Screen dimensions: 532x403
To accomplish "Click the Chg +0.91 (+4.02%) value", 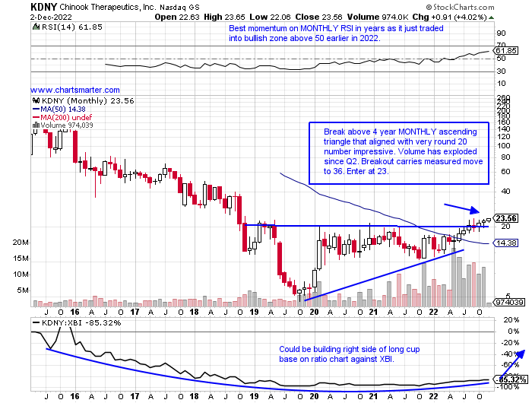I will (x=450, y=17).
